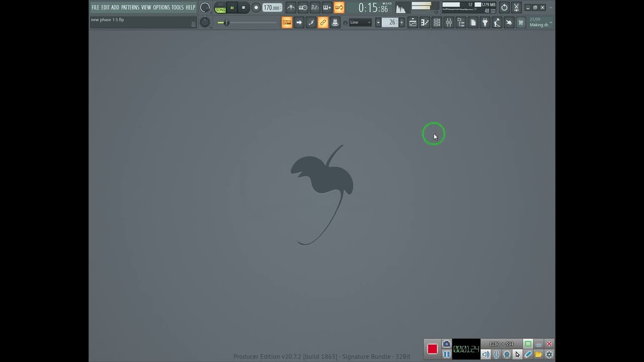Screen dimensions: 644x362
Task: Open the content library cart icon
Action: [521, 23]
